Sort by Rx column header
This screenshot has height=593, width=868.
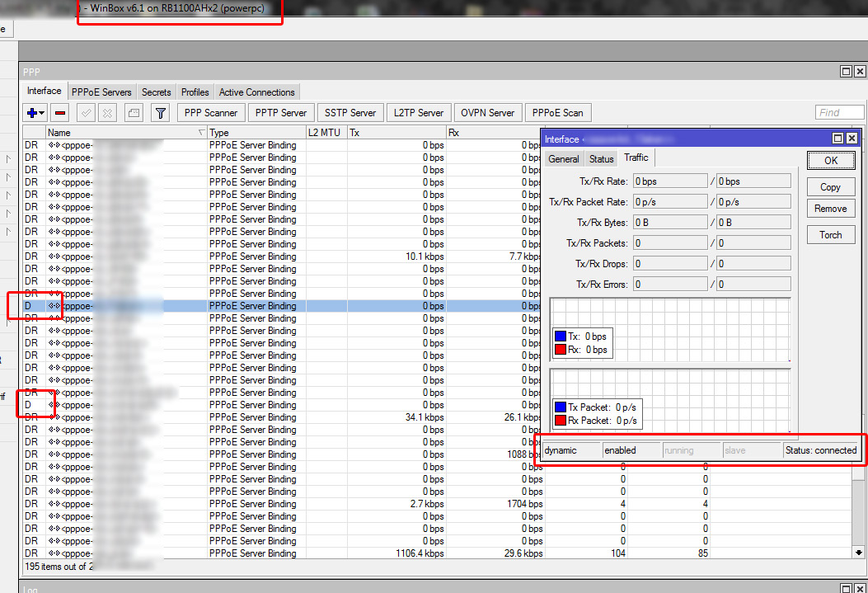493,132
